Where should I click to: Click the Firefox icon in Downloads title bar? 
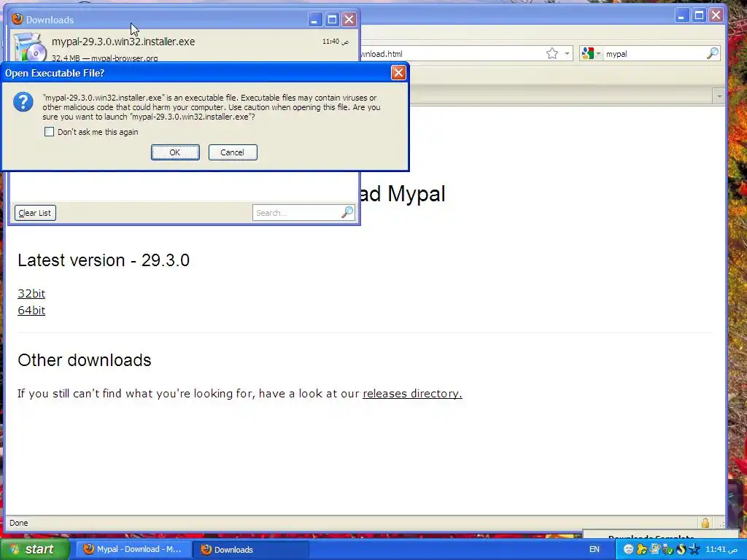(x=18, y=19)
